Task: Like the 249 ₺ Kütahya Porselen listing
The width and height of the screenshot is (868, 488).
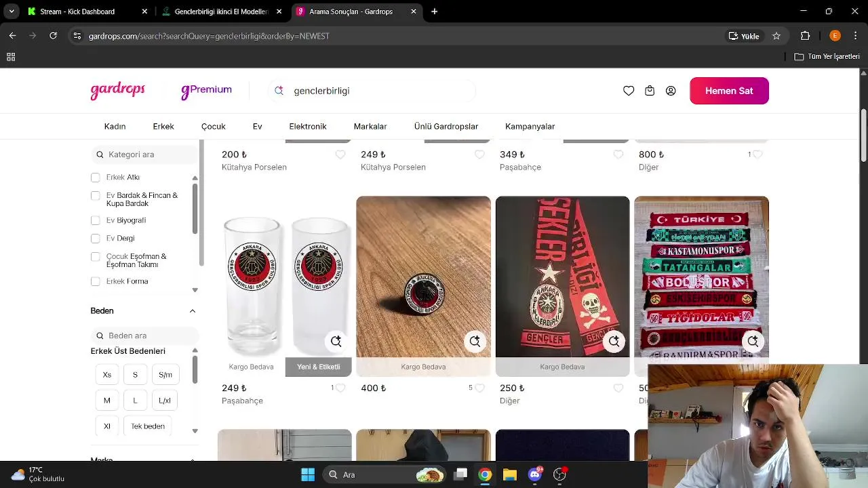Action: (479, 155)
